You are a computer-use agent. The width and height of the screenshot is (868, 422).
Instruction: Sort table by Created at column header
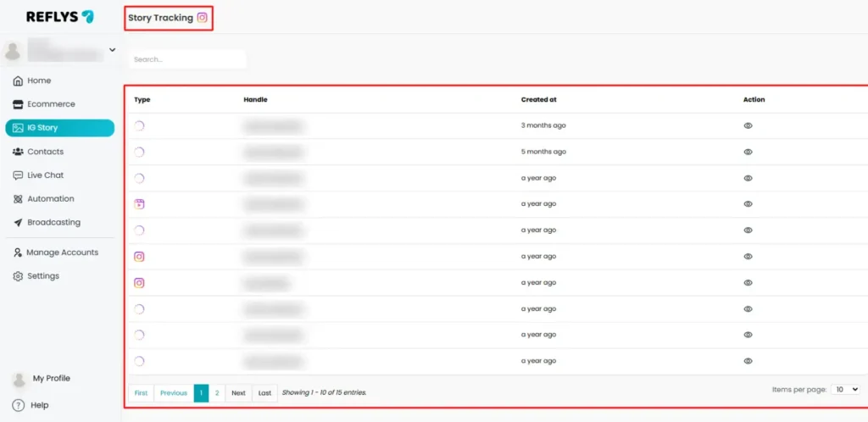pyautogui.click(x=538, y=100)
